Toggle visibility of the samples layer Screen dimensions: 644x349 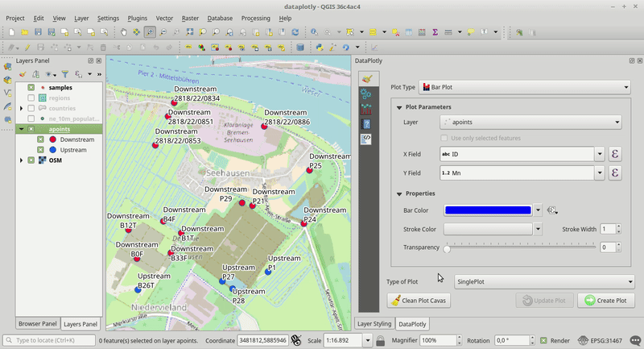click(31, 87)
